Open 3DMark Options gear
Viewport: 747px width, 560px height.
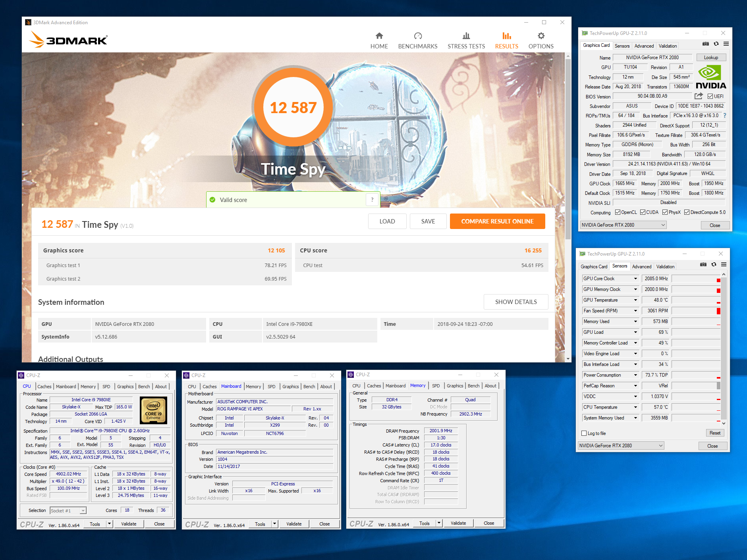click(x=541, y=41)
